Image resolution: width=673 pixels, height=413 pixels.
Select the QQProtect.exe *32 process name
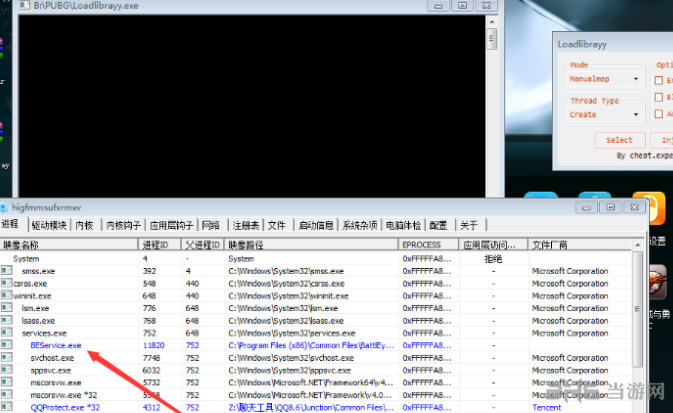[x=65, y=407]
